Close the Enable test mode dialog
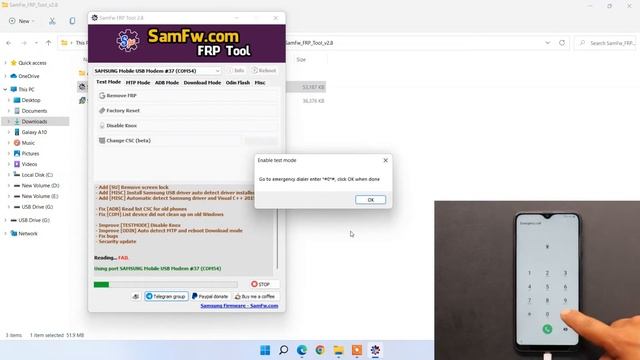 click(386, 160)
